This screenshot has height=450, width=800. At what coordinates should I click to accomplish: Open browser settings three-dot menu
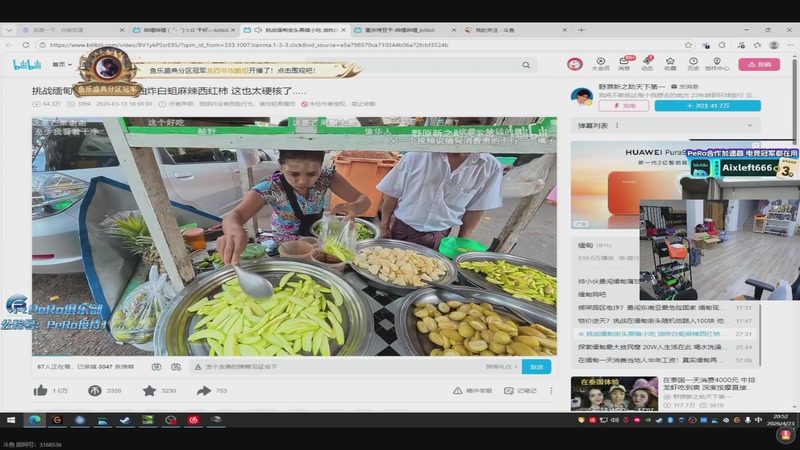[790, 45]
